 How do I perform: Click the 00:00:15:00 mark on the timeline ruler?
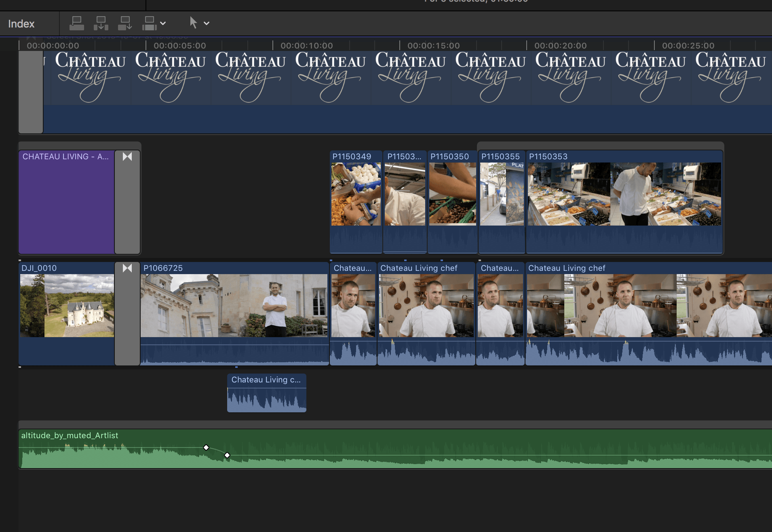click(433, 45)
